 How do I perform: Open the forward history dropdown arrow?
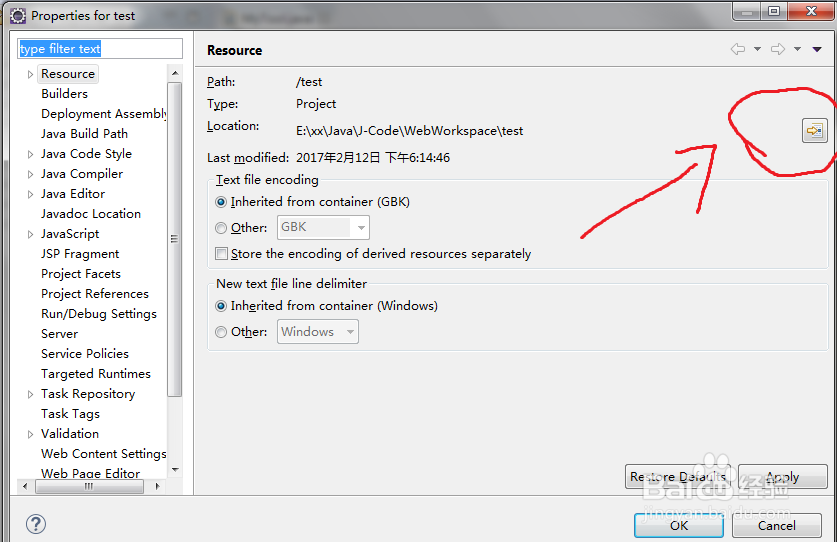(797, 49)
